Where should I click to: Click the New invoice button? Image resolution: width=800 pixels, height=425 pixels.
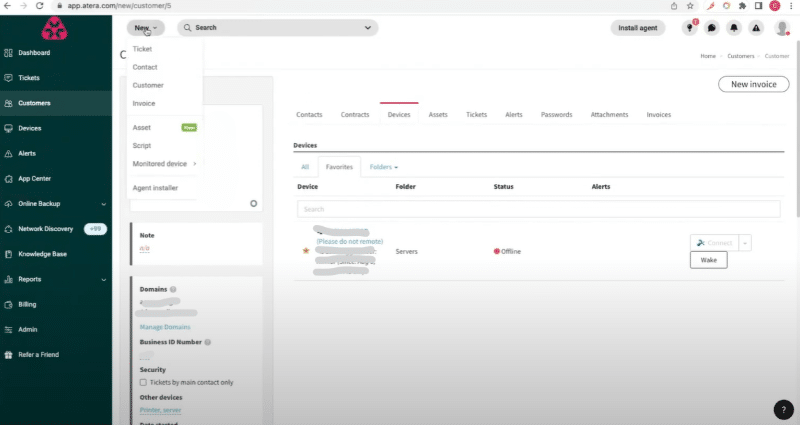pos(754,84)
